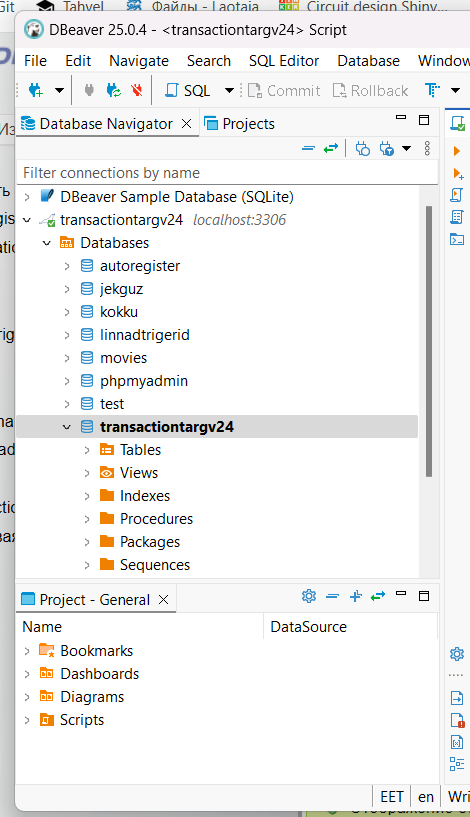Expand the Tables folder
470x817 pixels.
[x=86, y=450]
